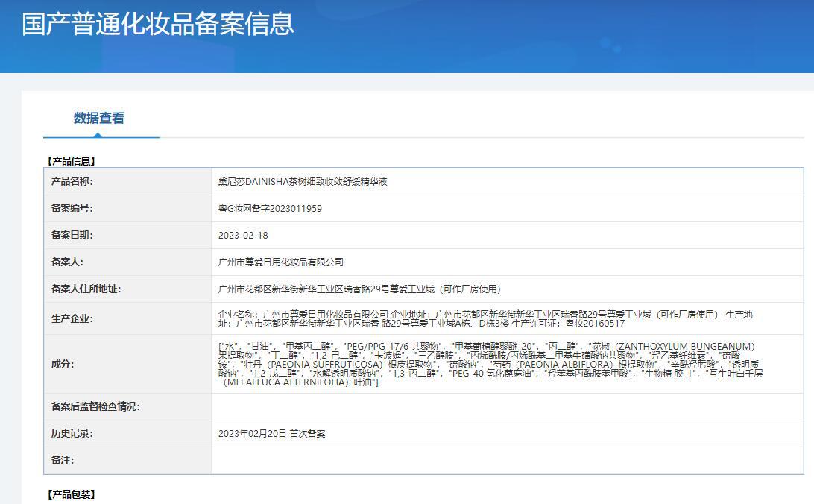This screenshot has width=814, height=504.
Task: Click the 备案人住所地址 label cell
Action: pyautogui.click(x=127, y=289)
